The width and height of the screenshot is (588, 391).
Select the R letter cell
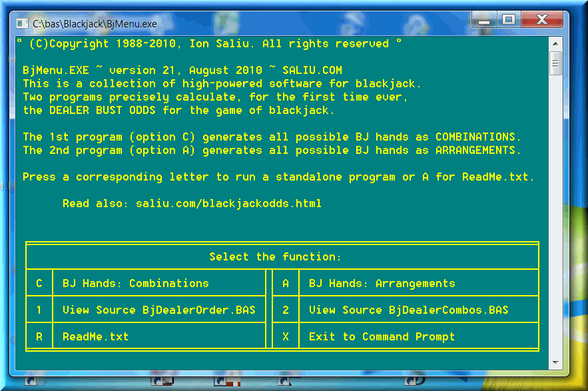coord(39,336)
